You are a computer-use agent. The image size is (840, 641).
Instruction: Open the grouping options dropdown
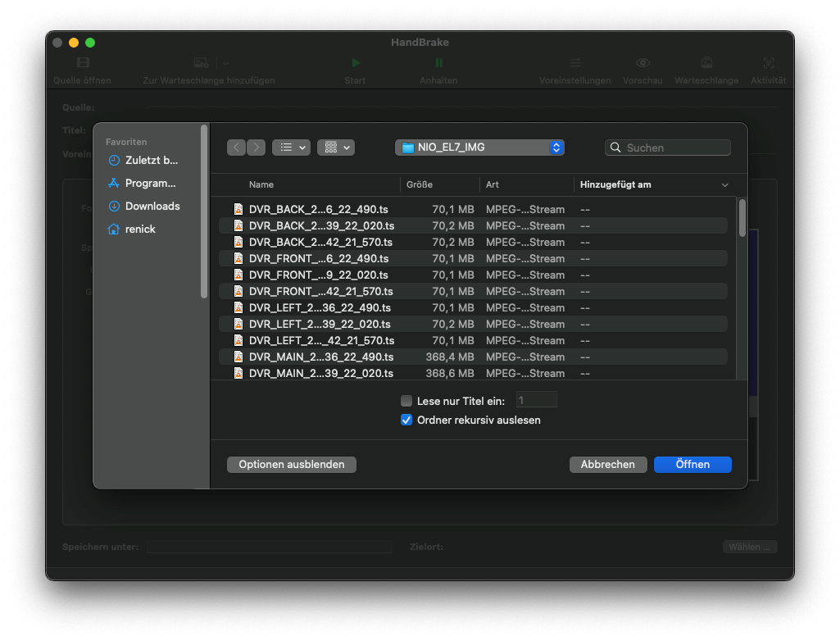pos(336,148)
